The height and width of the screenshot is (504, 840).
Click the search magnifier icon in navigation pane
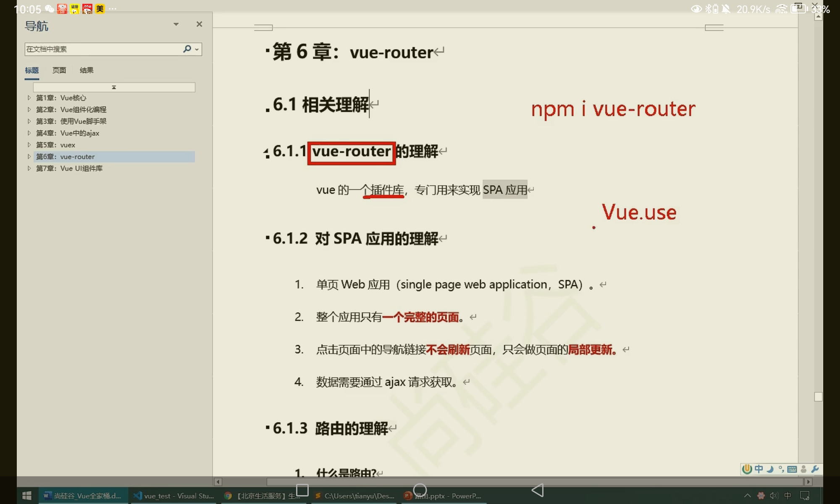[187, 49]
